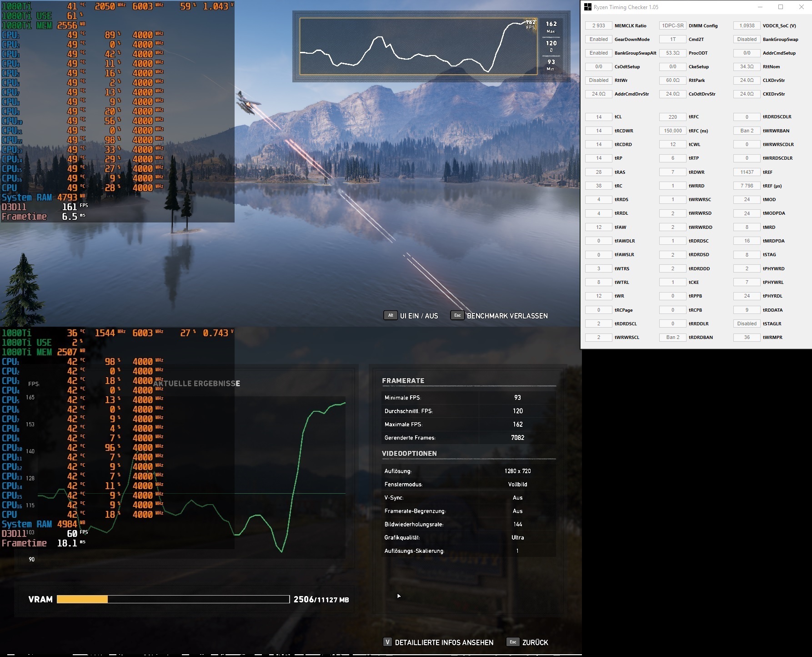Screen dimensions: 812x657
Task: Click the tFAW timing value
Action: click(x=599, y=227)
